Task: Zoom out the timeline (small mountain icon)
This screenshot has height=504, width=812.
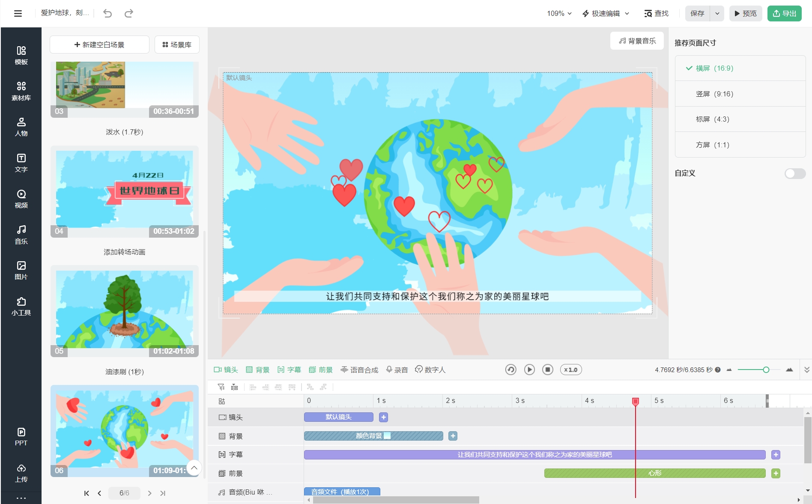Action: (x=729, y=370)
